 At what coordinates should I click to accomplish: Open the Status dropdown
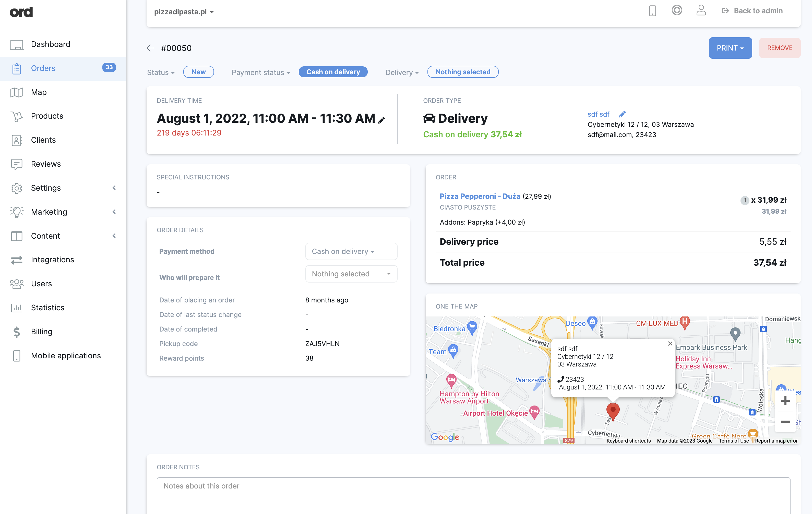pyautogui.click(x=161, y=72)
